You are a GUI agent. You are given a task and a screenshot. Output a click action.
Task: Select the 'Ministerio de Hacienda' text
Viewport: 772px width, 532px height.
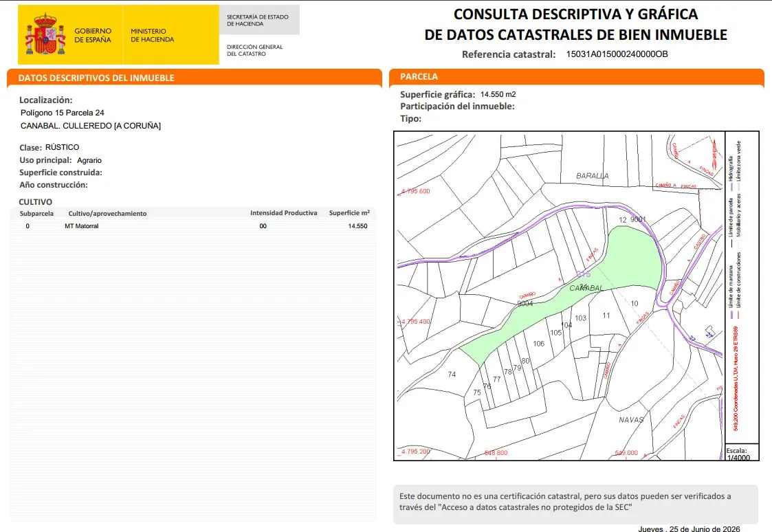point(152,36)
